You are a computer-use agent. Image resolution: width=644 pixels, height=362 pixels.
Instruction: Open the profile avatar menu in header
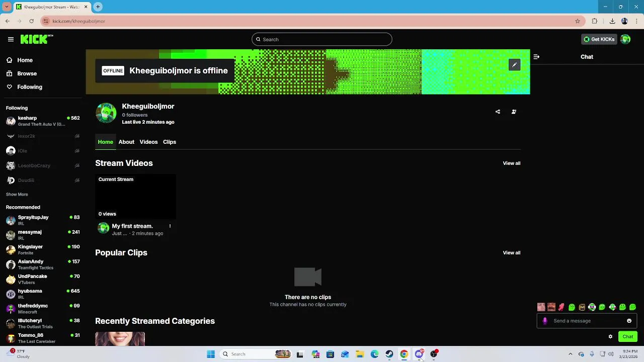tap(625, 39)
